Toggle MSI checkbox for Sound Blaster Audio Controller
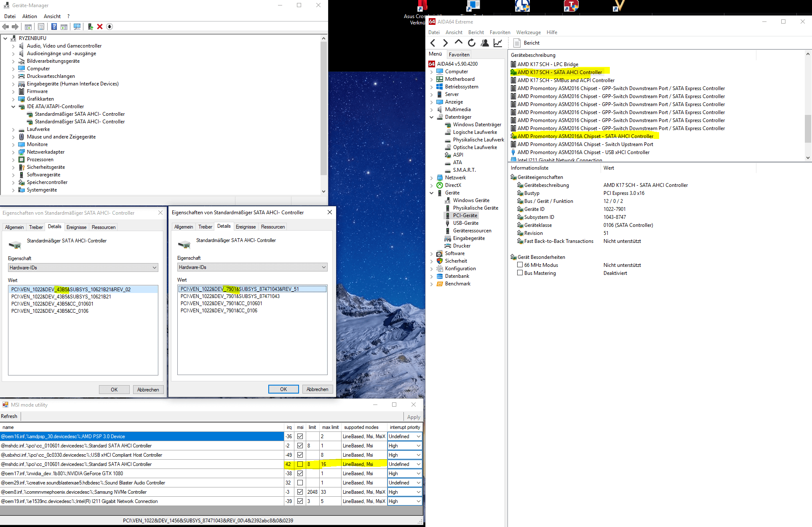The image size is (812, 527). click(300, 483)
